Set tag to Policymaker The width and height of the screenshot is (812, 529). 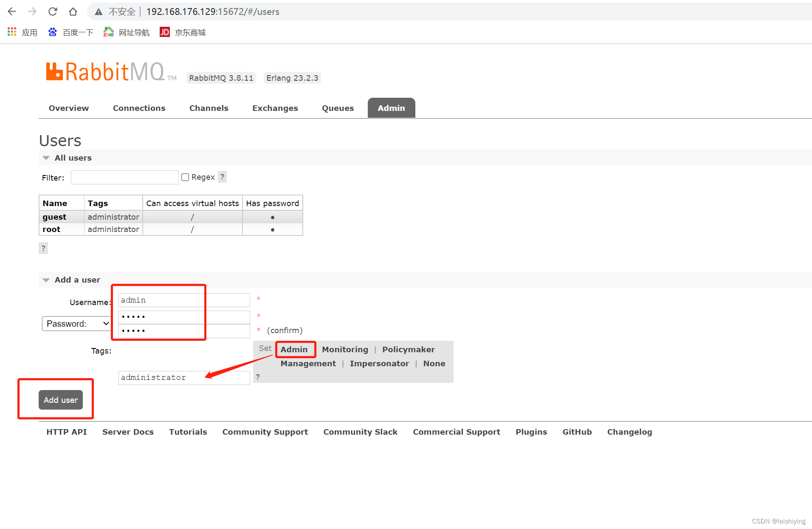point(409,349)
